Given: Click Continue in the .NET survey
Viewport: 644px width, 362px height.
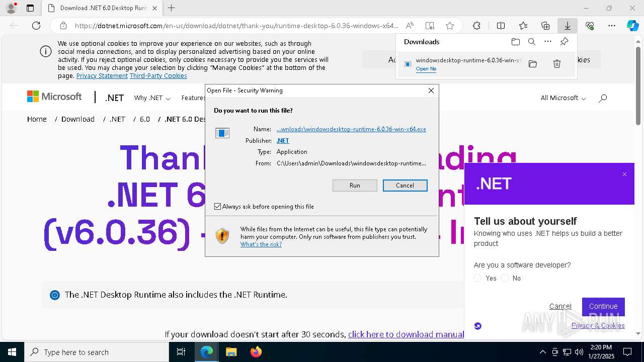Looking at the screenshot, I should [x=603, y=306].
